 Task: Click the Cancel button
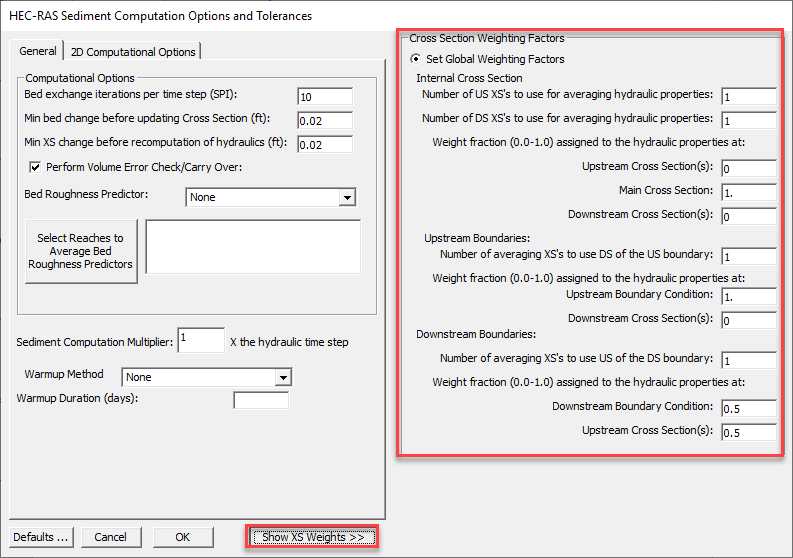[x=111, y=537]
